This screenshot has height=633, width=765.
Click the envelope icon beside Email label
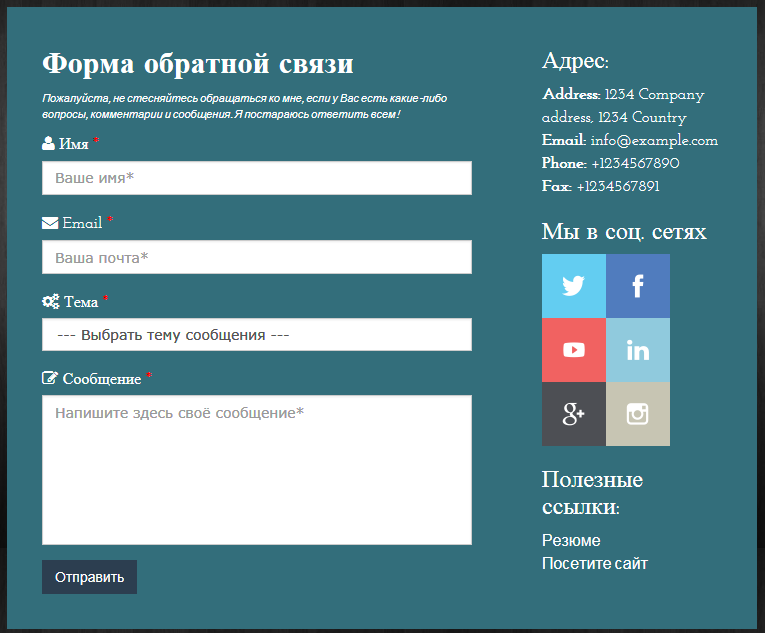click(x=50, y=223)
